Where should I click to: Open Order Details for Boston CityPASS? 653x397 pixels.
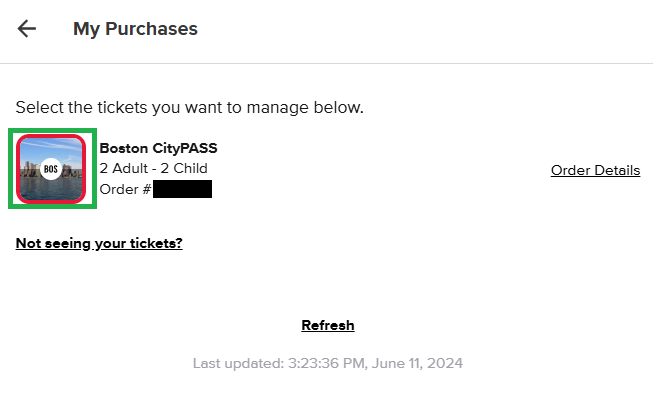coord(595,170)
